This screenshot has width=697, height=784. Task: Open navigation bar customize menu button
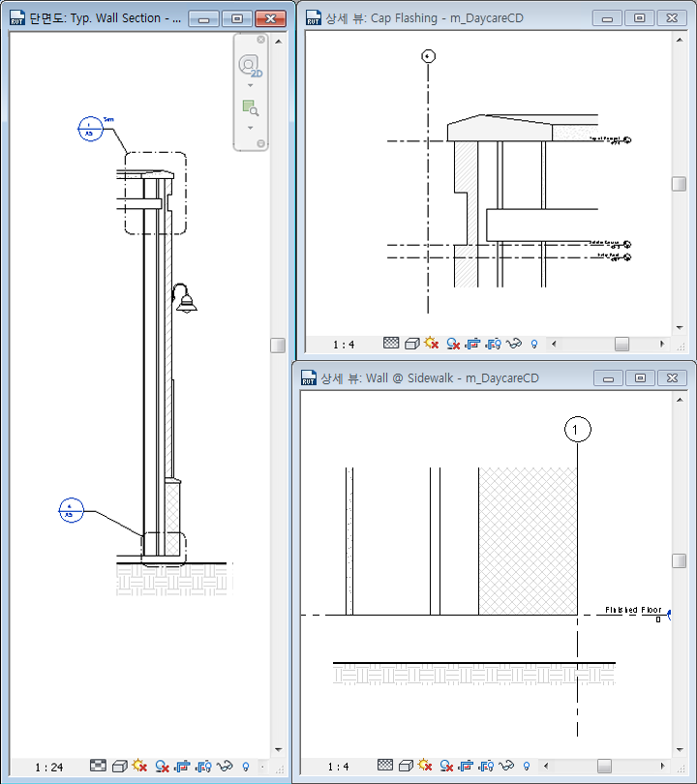tap(261, 143)
